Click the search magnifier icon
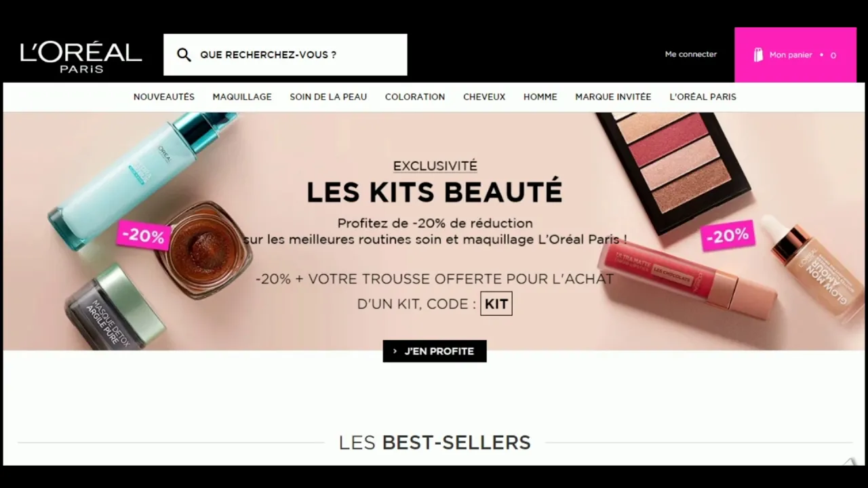Image resolution: width=868 pixels, height=488 pixels. [184, 55]
